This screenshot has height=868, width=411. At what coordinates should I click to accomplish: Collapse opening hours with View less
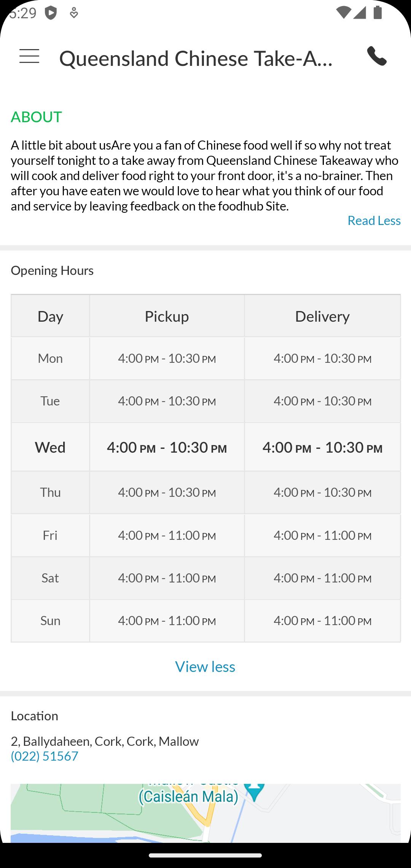(x=205, y=667)
